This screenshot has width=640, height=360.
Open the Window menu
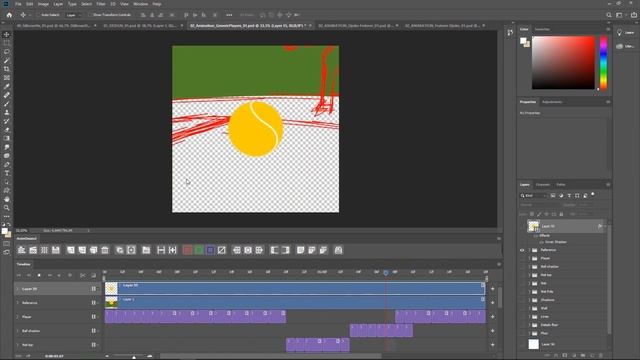[140, 4]
